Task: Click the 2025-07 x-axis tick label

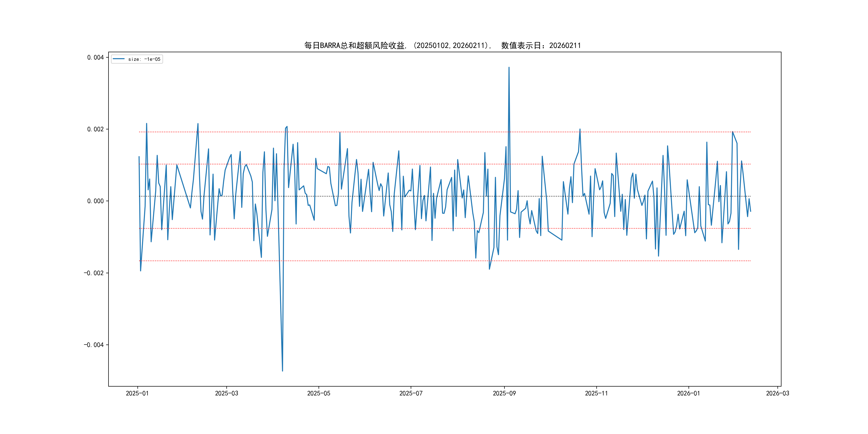Action: 411,393
